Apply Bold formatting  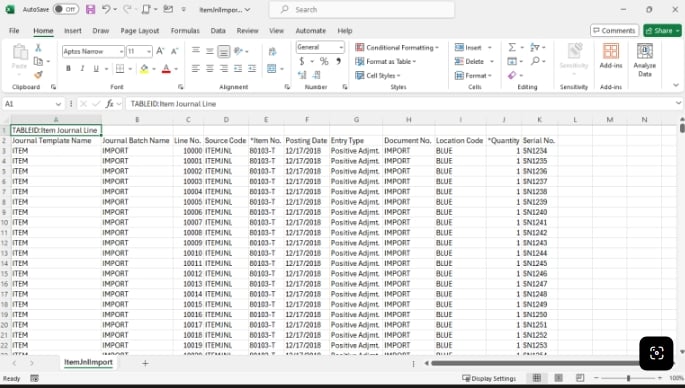click(x=68, y=69)
